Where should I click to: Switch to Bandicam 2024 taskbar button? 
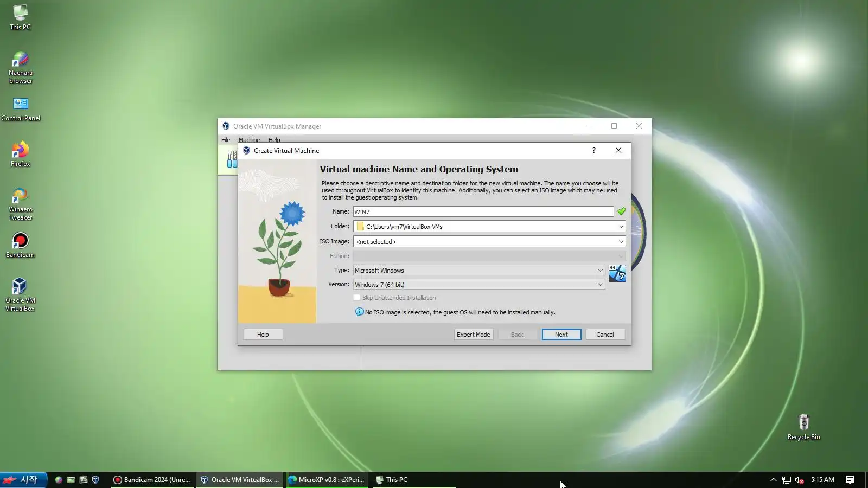tap(152, 480)
